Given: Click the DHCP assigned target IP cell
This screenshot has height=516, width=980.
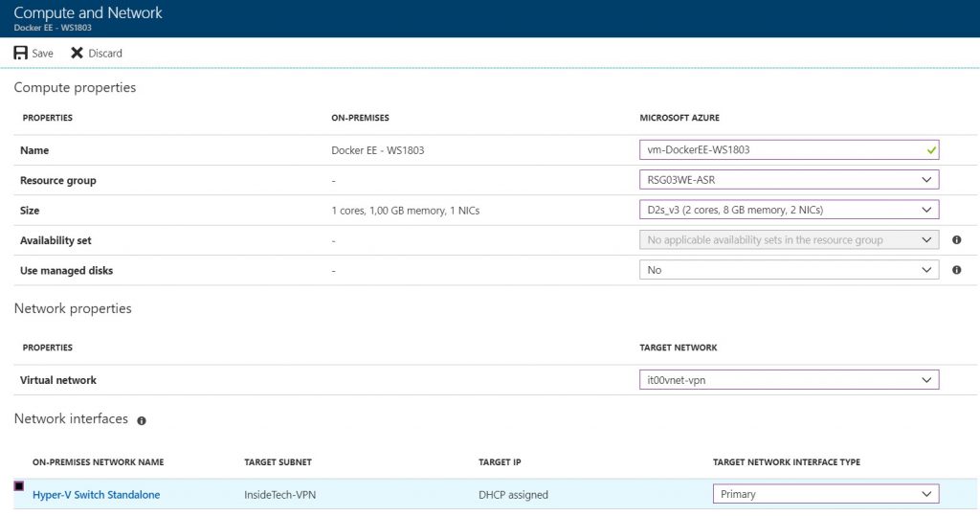Looking at the screenshot, I should pyautogui.click(x=513, y=495).
